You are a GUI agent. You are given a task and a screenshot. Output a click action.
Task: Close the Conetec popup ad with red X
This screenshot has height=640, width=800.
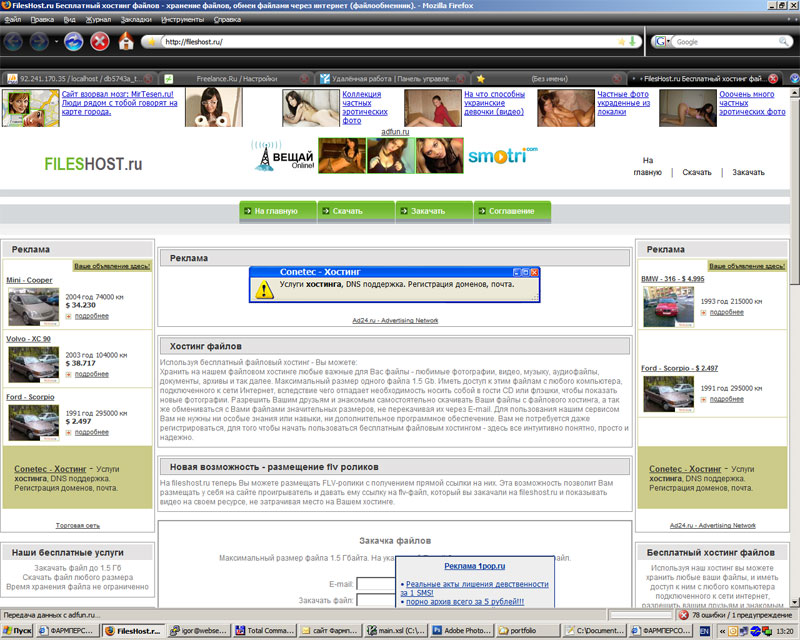(534, 272)
